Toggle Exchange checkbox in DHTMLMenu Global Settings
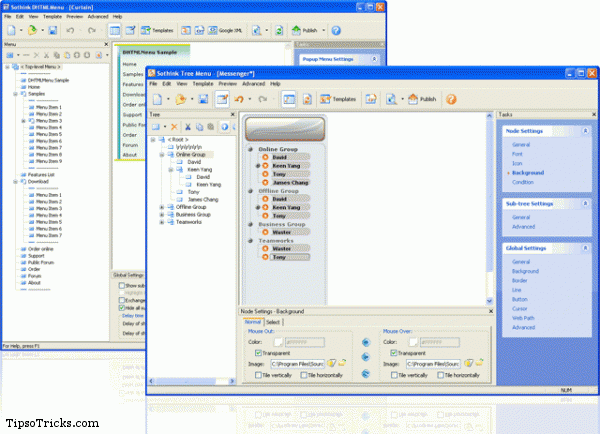Image resolution: width=600 pixels, height=434 pixels. [x=122, y=300]
